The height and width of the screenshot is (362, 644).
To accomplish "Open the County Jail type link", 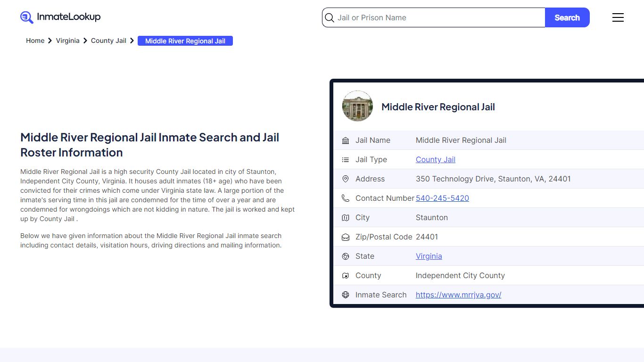I will (x=435, y=159).
